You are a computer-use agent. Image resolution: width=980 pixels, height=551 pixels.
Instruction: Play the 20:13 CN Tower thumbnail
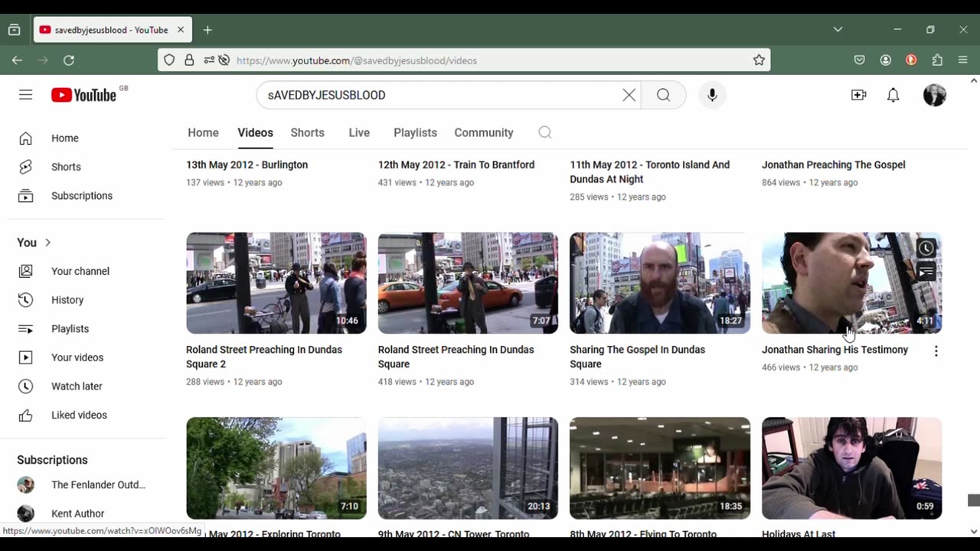tap(468, 468)
